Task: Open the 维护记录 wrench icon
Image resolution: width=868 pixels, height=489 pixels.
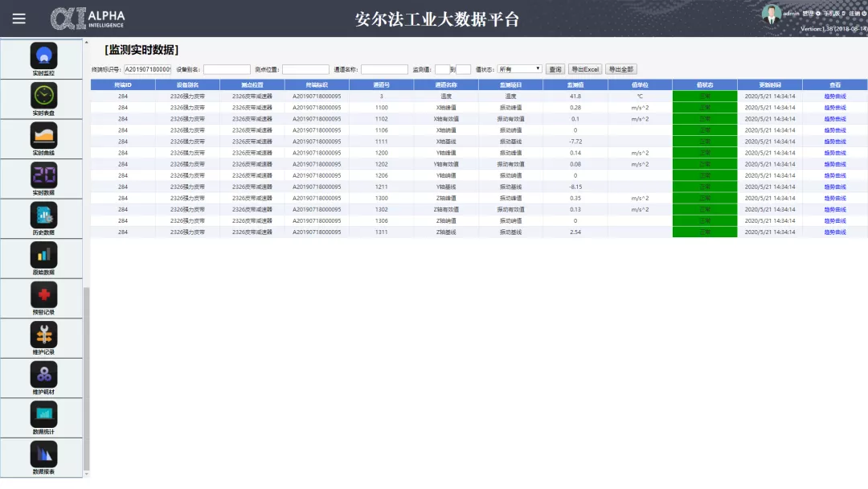Action: pos(43,335)
